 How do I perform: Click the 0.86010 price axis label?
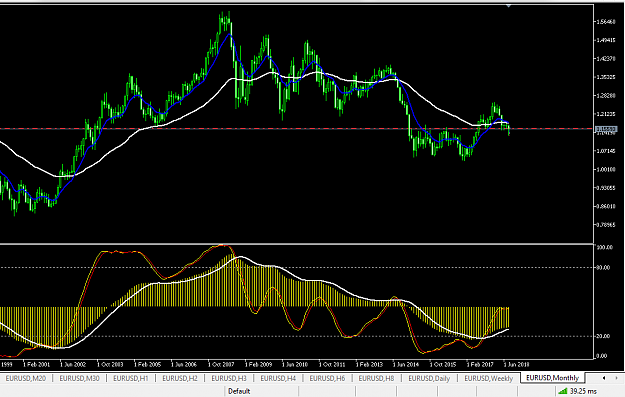point(606,206)
